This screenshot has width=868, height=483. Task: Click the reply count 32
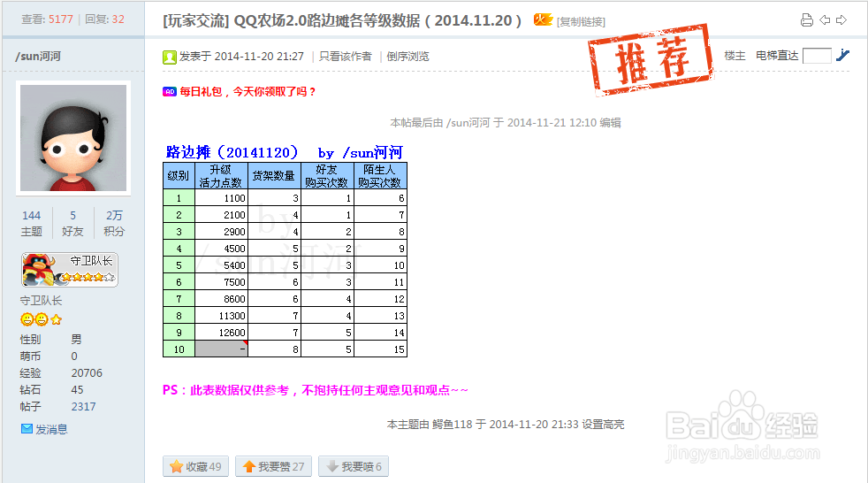(x=118, y=19)
